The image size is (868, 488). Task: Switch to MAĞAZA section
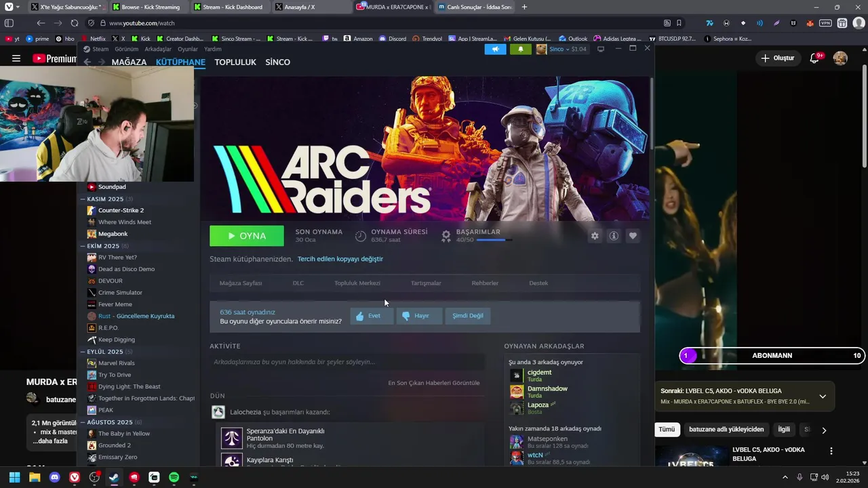pos(129,62)
